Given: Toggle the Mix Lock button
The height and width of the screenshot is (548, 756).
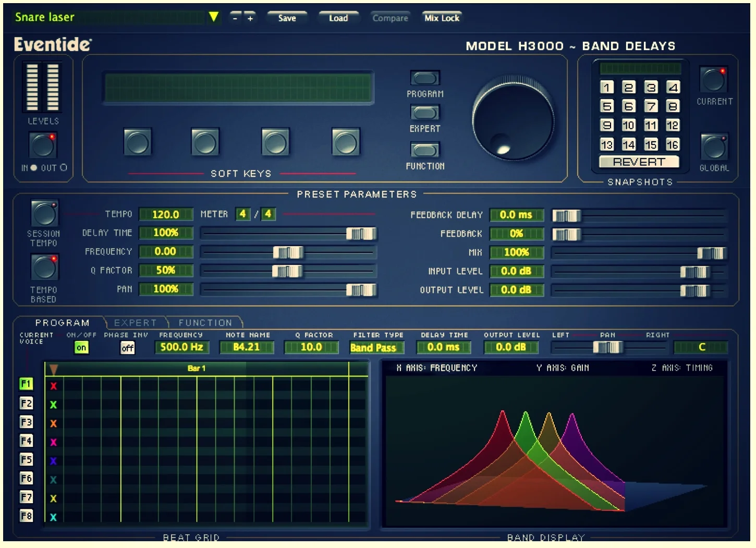Looking at the screenshot, I should click(442, 18).
